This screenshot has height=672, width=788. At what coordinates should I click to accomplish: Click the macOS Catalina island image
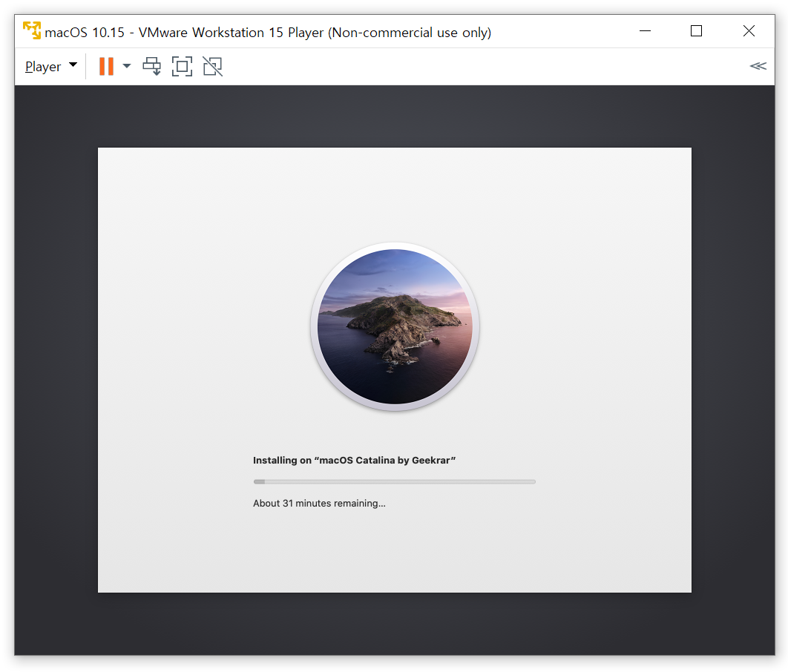pyautogui.click(x=395, y=326)
